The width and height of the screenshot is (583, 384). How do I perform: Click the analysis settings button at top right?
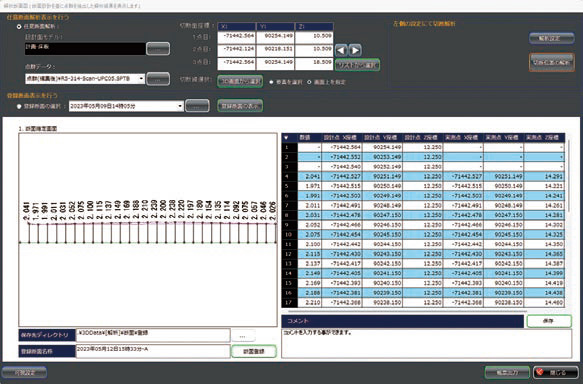point(551,38)
